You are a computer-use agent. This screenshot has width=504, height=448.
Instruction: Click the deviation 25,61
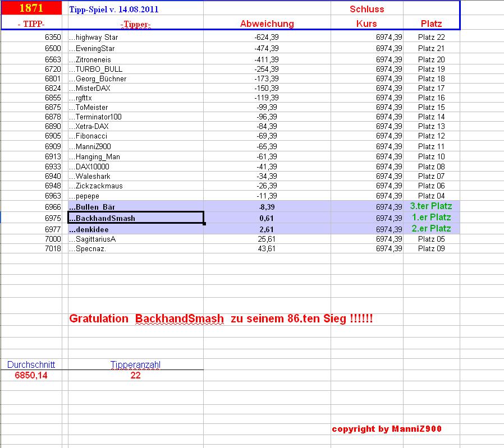(x=267, y=239)
